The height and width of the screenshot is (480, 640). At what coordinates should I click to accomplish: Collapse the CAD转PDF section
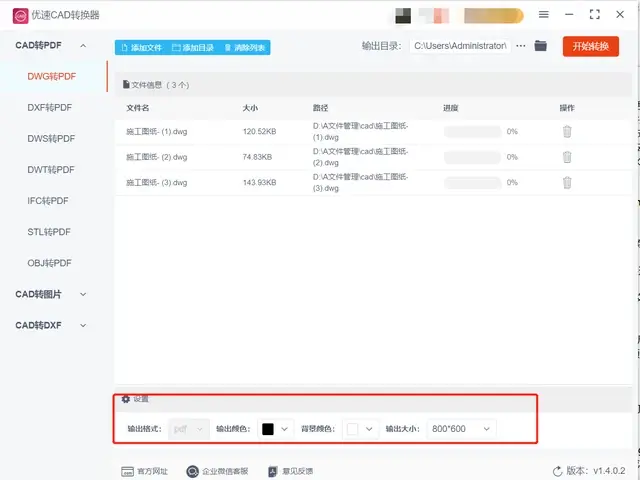(83, 46)
